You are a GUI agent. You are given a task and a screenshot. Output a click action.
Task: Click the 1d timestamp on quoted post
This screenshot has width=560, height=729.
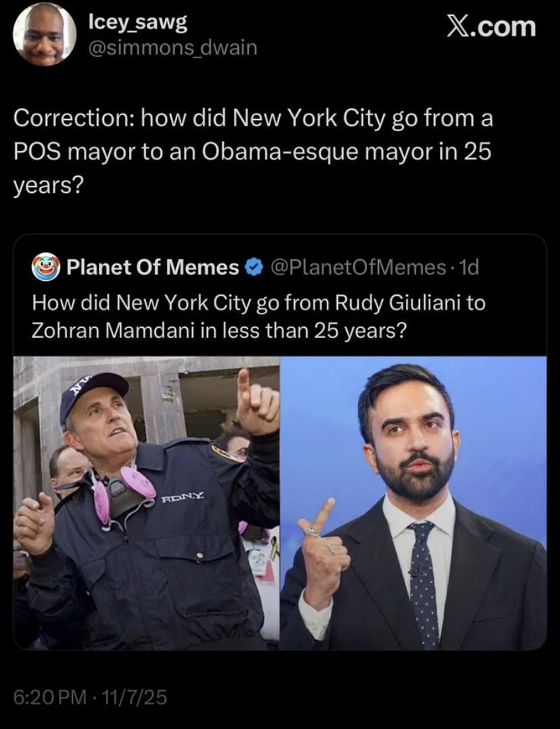tap(468, 268)
